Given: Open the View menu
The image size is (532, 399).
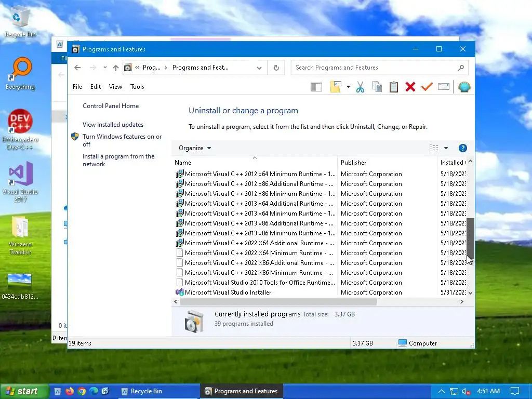Looking at the screenshot, I should pos(115,87).
